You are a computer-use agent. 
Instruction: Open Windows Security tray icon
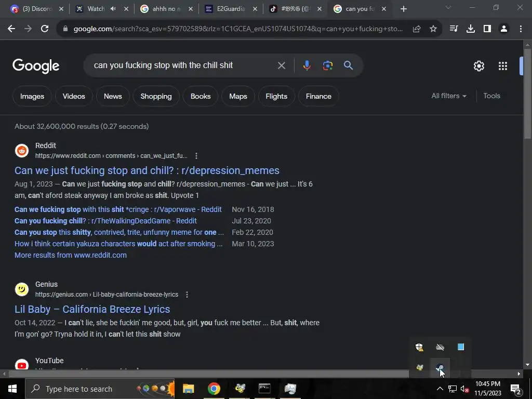click(419, 347)
